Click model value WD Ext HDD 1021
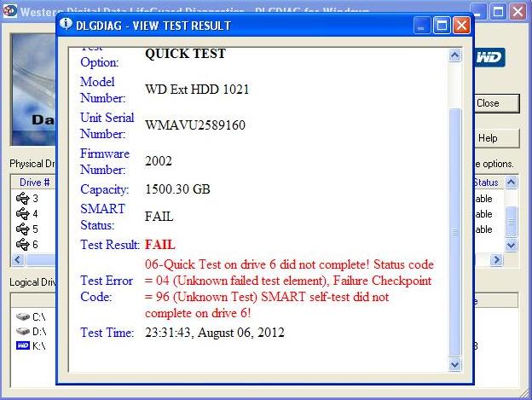 (x=197, y=90)
